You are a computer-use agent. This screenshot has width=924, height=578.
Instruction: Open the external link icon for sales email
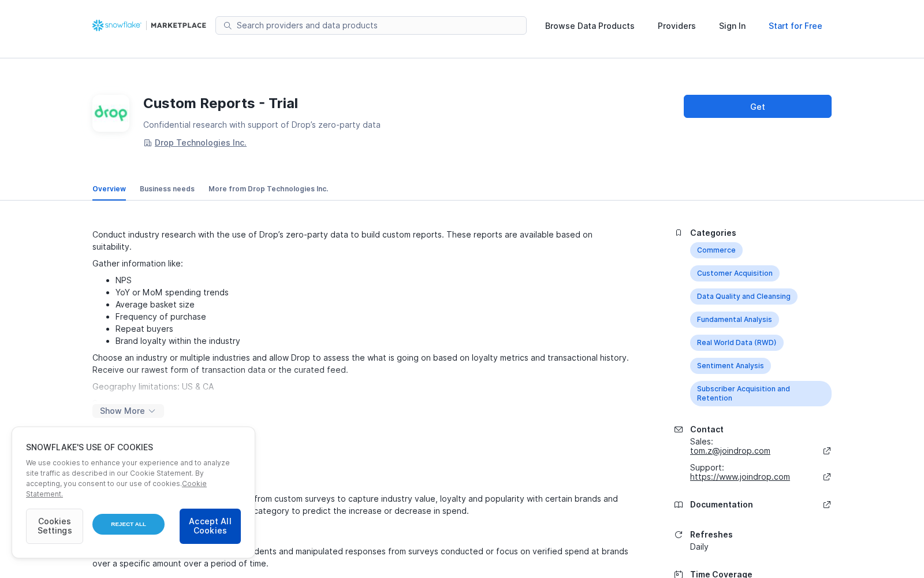pyautogui.click(x=827, y=451)
